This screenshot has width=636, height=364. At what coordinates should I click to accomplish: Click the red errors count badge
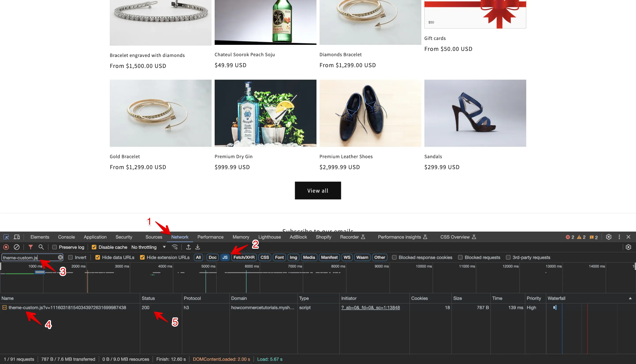pyautogui.click(x=570, y=237)
